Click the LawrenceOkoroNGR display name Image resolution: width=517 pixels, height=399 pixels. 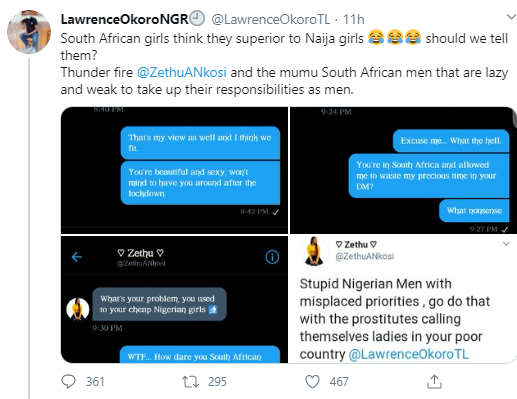tap(125, 19)
